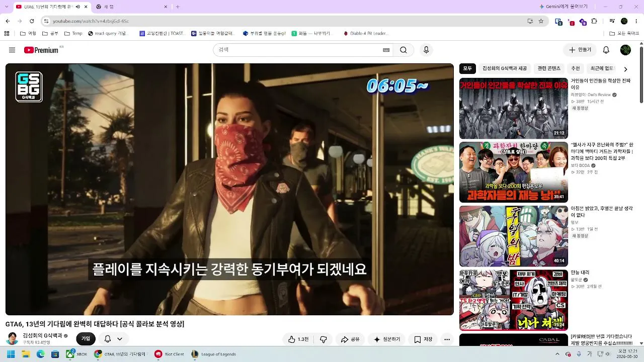The width and height of the screenshot is (644, 362).
Task: Switch to the GTA6 YouTube tab
Action: tap(52, 7)
